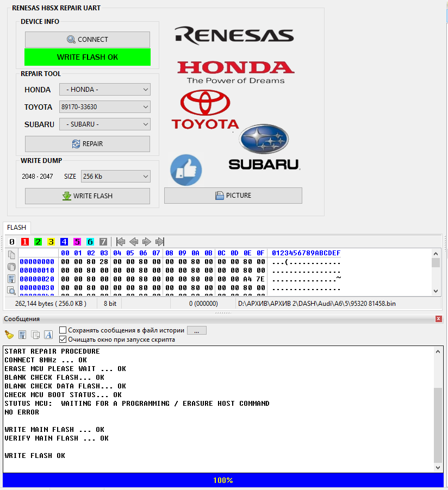Select cyan color marker 6
448x490 pixels.
[x=90, y=242]
